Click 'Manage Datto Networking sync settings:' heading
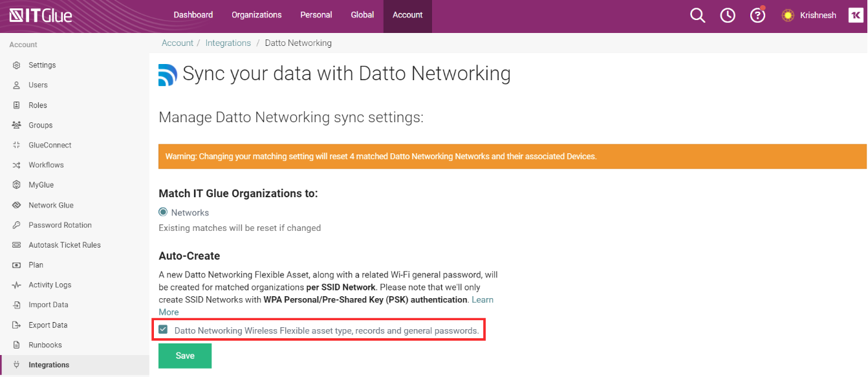The height and width of the screenshot is (377, 868). point(291,118)
